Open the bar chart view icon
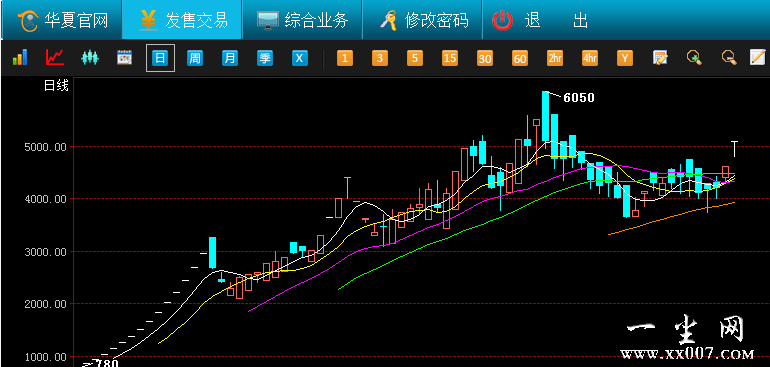The image size is (770, 367). tap(20, 57)
